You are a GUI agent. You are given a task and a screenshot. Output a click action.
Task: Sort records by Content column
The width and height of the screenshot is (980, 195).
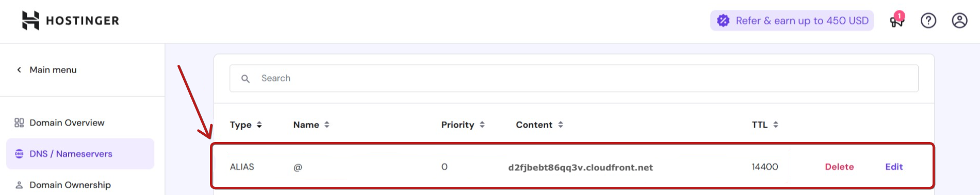point(540,125)
